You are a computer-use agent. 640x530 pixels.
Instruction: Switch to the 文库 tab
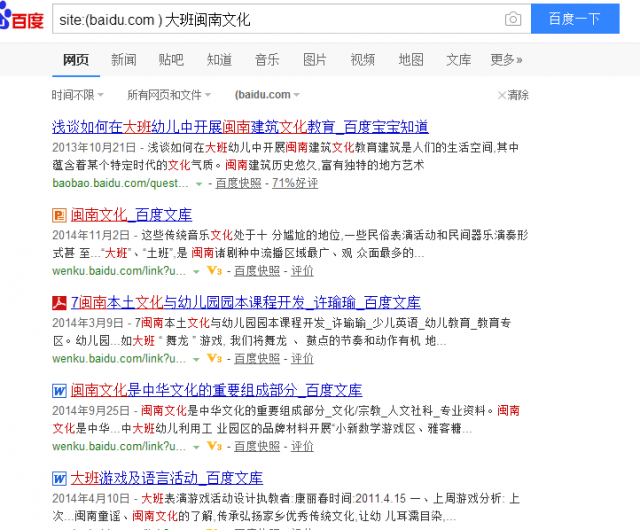[x=459, y=60]
